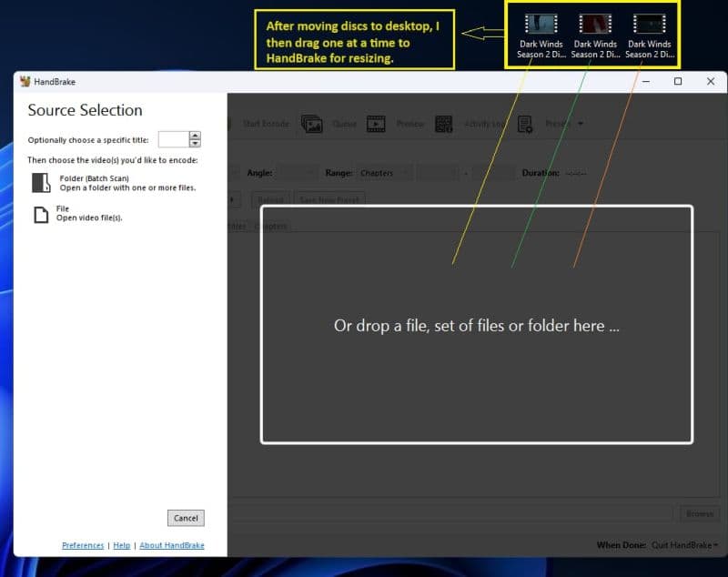Open the Folder (Batch Scan) source option
The height and width of the screenshot is (577, 728).
[x=114, y=183]
